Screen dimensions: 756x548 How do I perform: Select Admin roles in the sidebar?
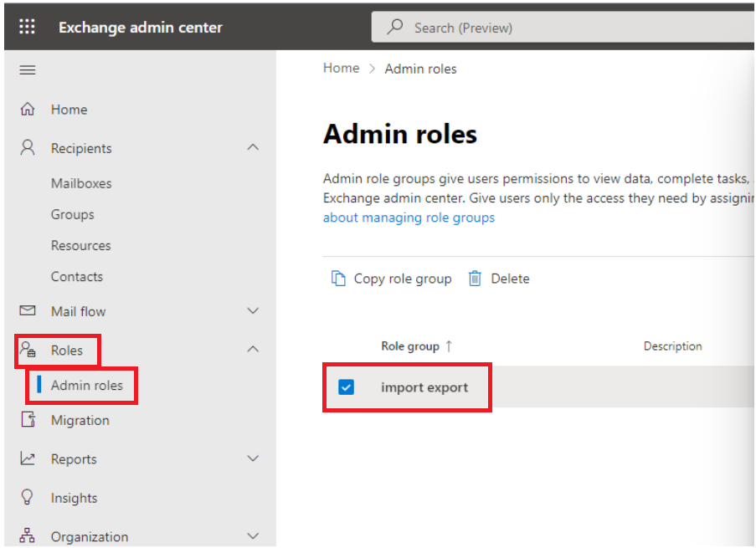click(87, 385)
